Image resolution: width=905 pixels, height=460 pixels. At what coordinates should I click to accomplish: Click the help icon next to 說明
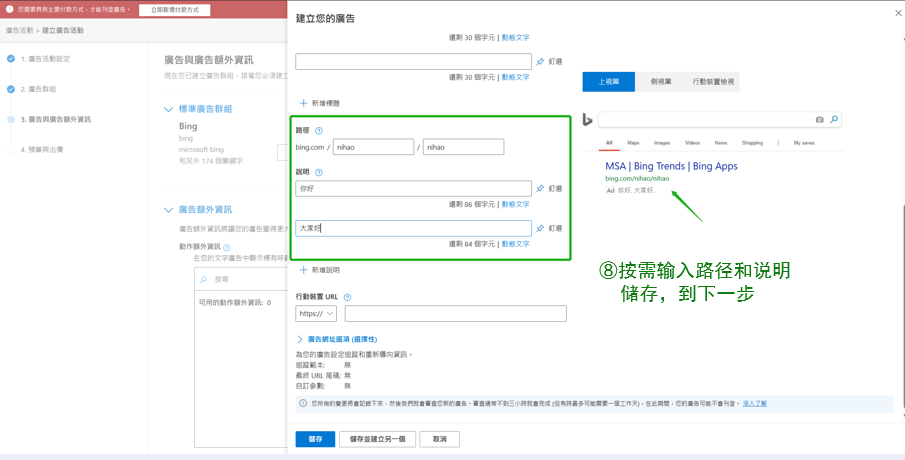pos(319,173)
